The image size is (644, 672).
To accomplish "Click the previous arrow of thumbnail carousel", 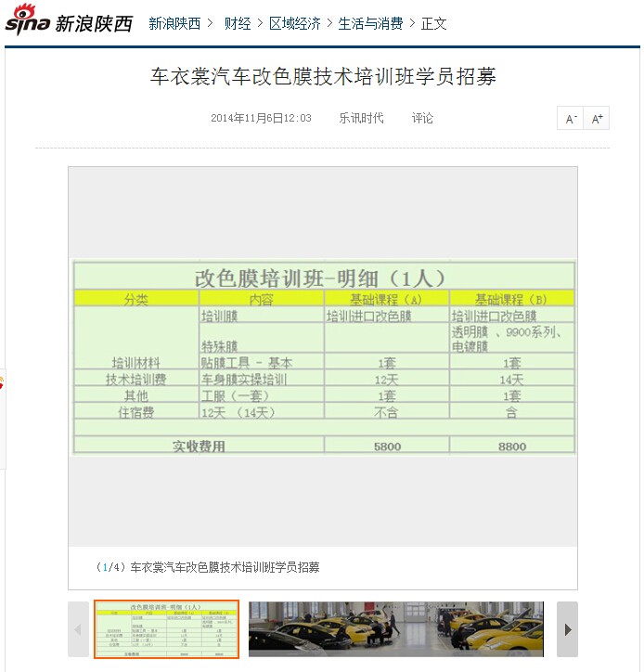I will point(78,629).
